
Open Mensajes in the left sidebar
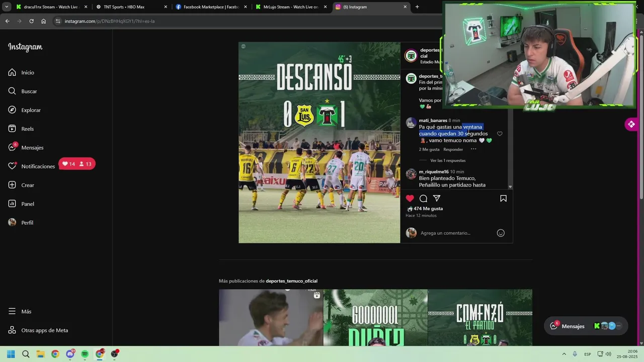26,147
